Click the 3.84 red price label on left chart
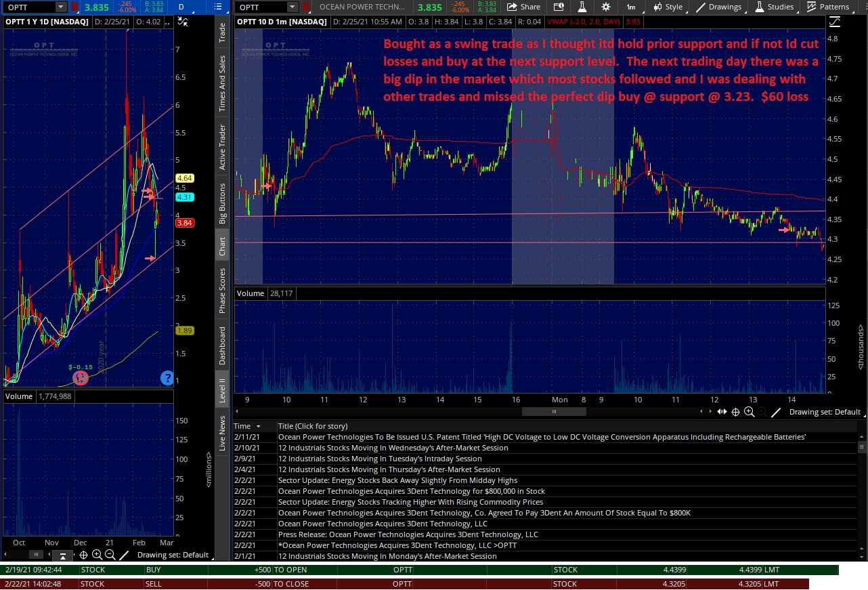This screenshot has height=590, width=868. (x=185, y=223)
